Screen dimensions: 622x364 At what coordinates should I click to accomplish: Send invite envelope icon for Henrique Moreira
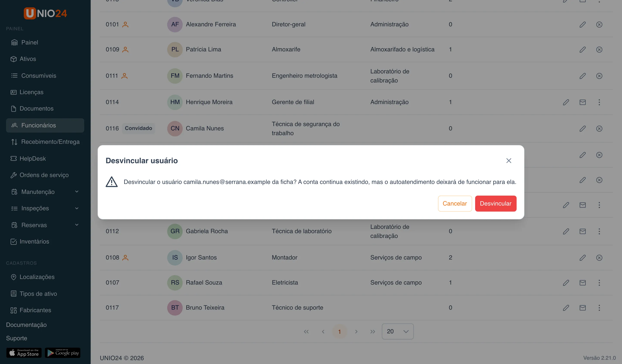point(582,102)
